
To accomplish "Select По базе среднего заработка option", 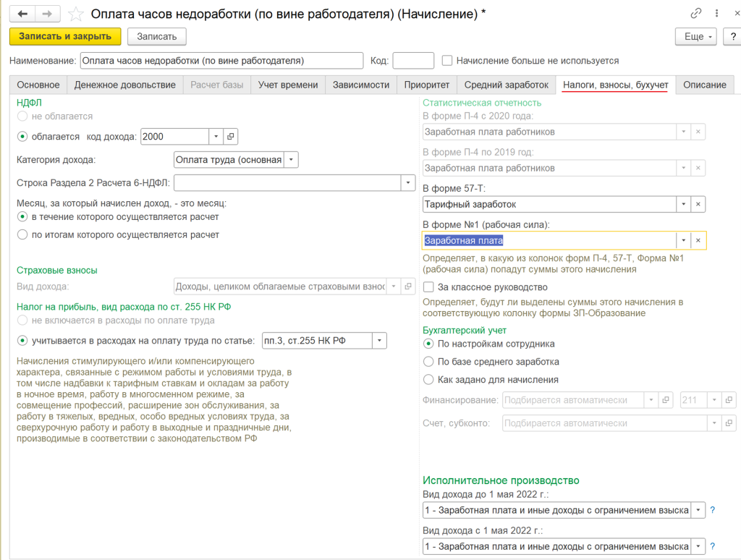I will [x=428, y=362].
